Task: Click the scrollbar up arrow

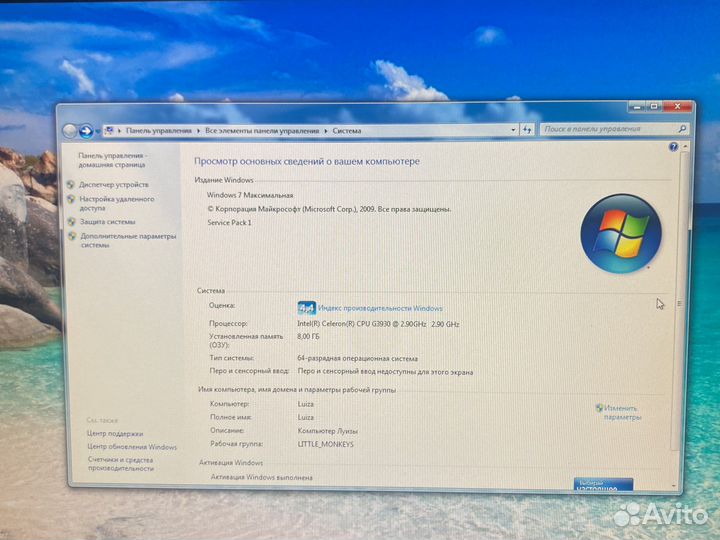Action: pyautogui.click(x=685, y=146)
